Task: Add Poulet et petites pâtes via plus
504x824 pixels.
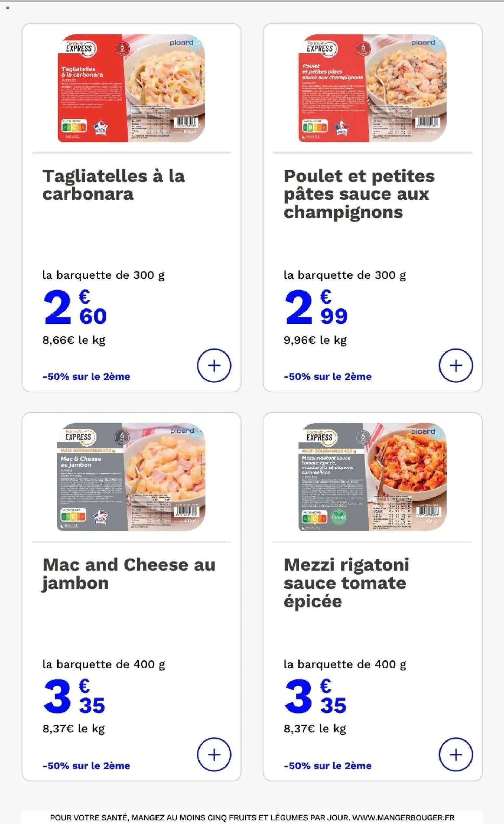Action: point(456,365)
